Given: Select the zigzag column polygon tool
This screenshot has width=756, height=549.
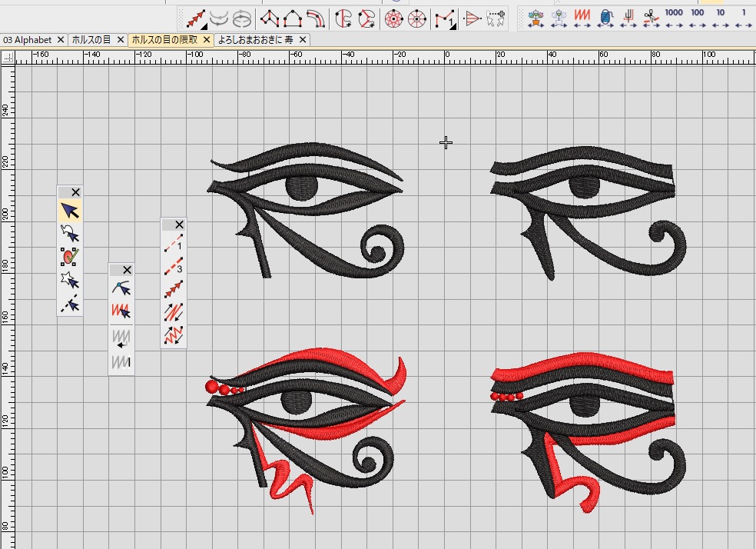Looking at the screenshot, I should click(x=270, y=18).
